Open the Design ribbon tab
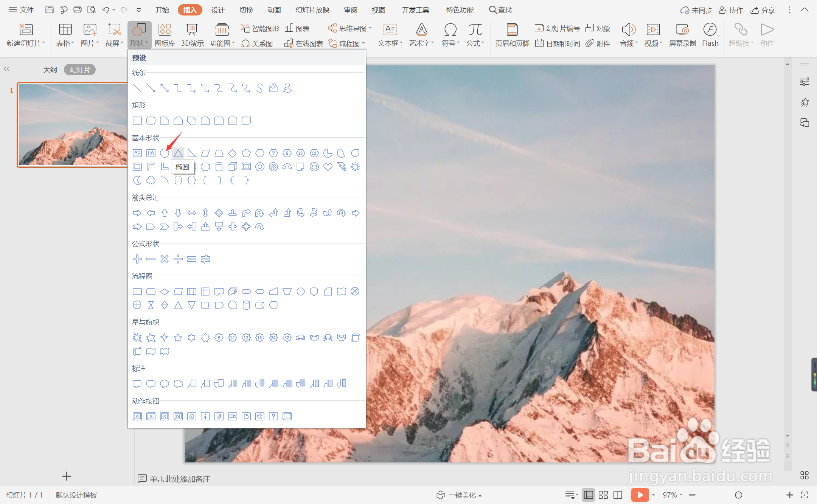 pyautogui.click(x=218, y=10)
